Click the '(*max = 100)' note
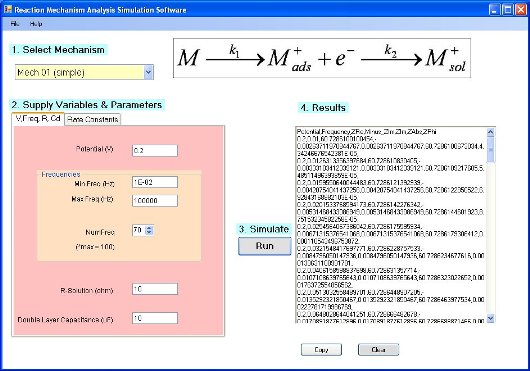 (95, 247)
